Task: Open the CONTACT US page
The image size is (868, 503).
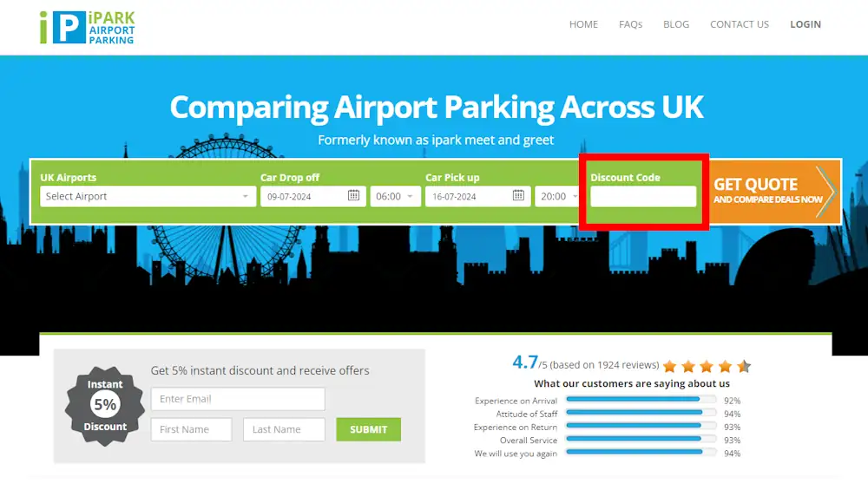Action: [739, 24]
